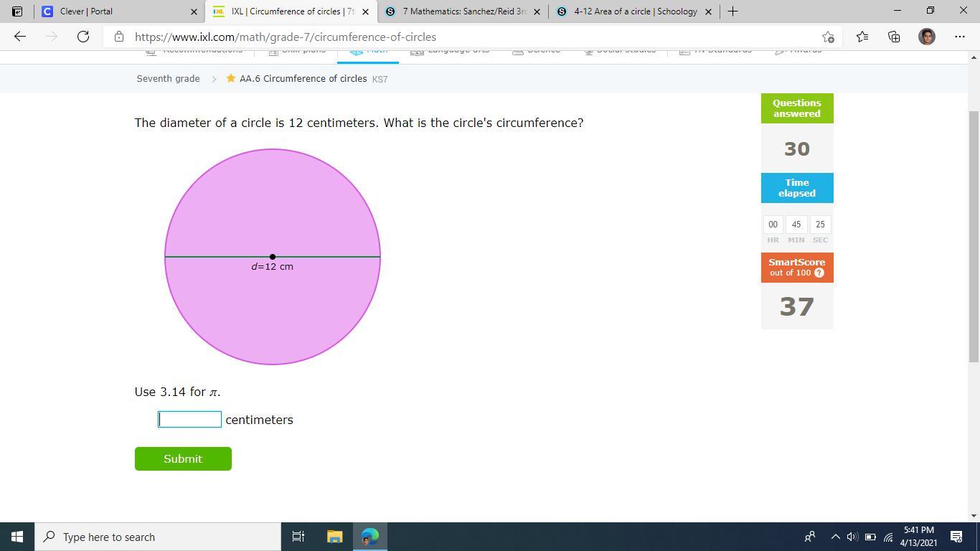View site info lock icon

119,37
